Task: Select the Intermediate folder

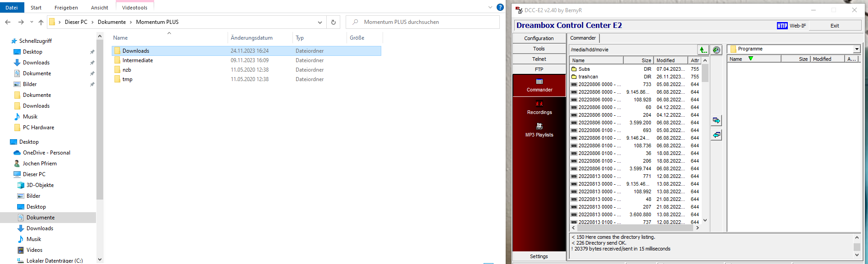Action: point(137,60)
